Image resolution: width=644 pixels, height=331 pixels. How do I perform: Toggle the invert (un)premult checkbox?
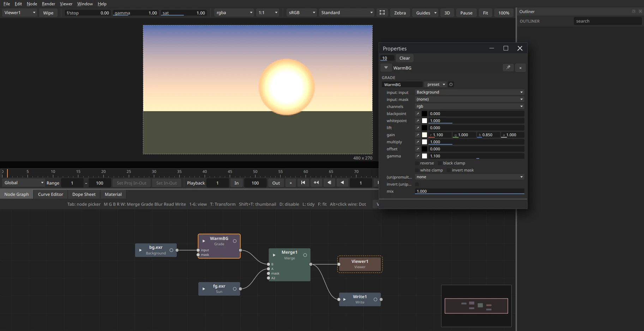[417, 184]
